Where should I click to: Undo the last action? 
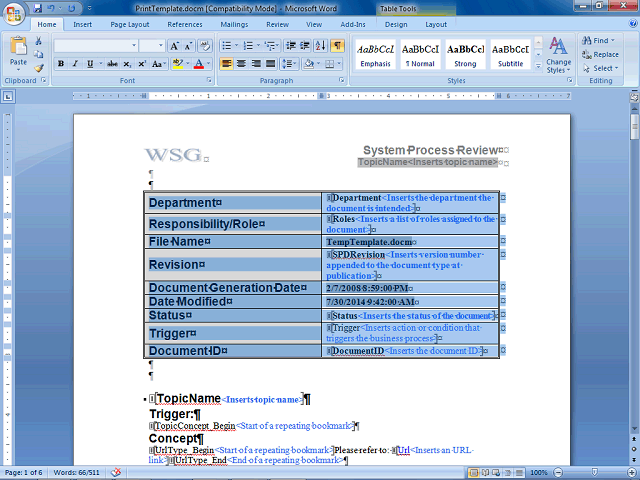coord(51,8)
